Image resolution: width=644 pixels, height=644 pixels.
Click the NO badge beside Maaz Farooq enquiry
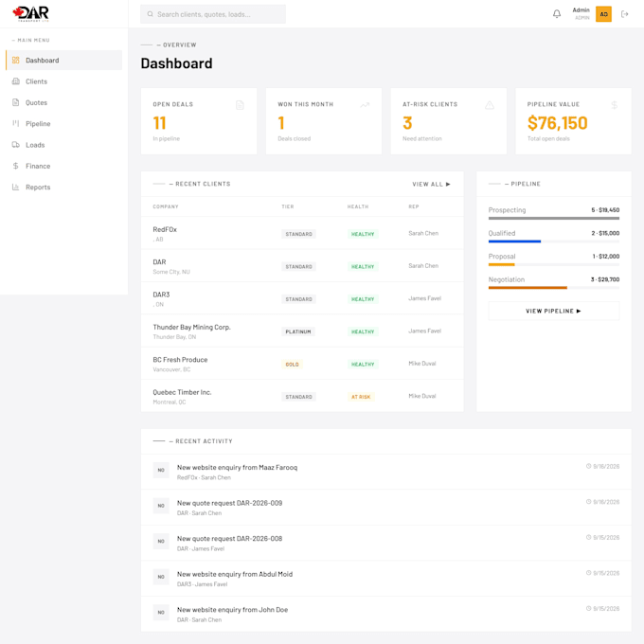pyautogui.click(x=161, y=470)
